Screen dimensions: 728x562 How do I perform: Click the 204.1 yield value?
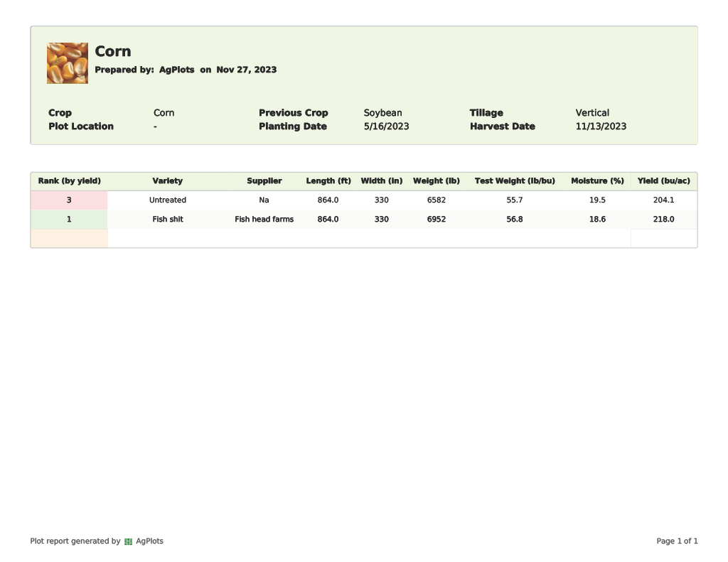coord(663,200)
